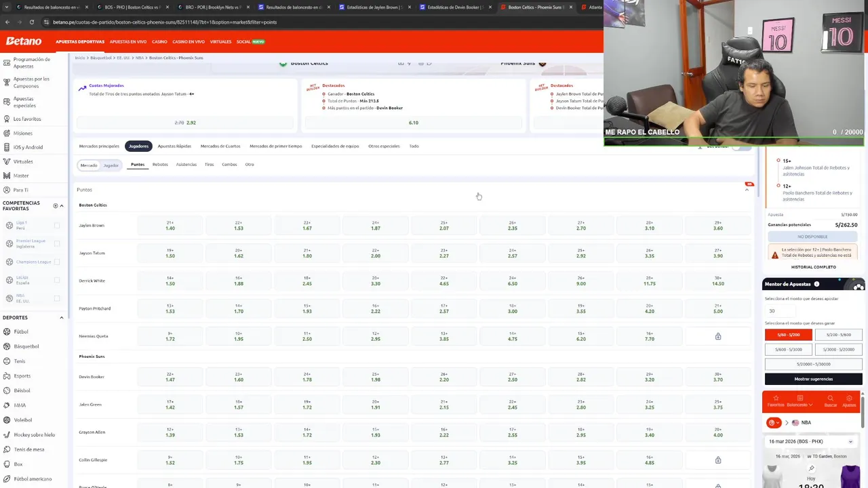Open the Apuestas en Vivo menu
The image size is (868, 488).
(128, 41)
